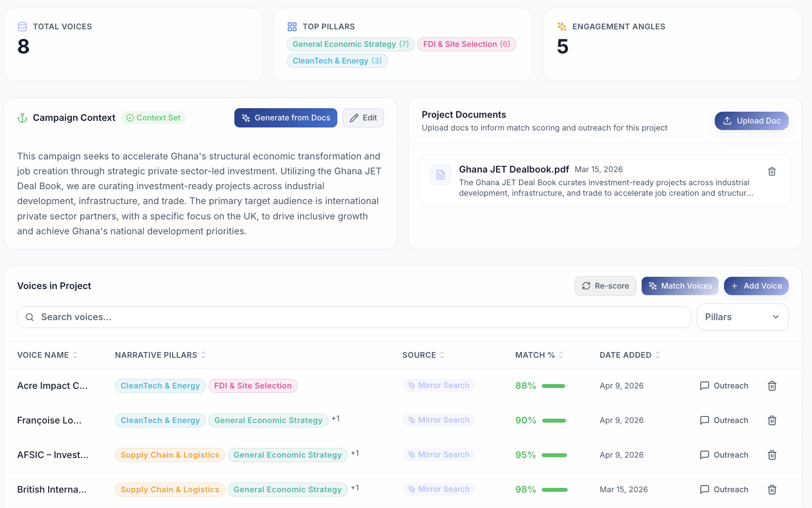The height and width of the screenshot is (508, 812).
Task: Select the CleanTech & Energy (3) top pillar
Action: [x=337, y=61]
